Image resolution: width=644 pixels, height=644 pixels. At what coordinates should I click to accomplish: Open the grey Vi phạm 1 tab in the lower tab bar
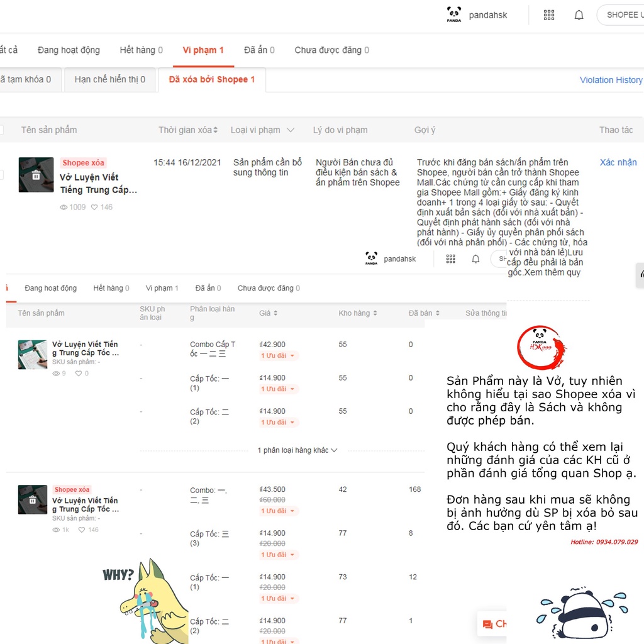tap(162, 288)
